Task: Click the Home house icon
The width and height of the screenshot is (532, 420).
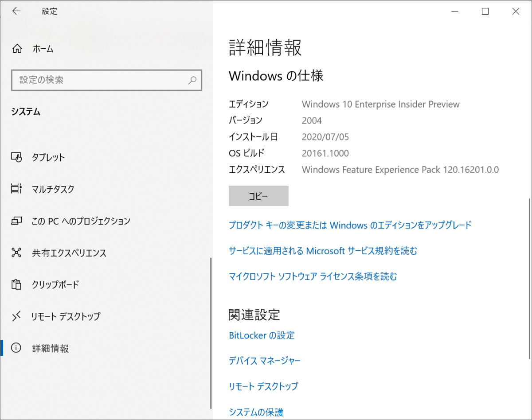Action: pos(17,49)
